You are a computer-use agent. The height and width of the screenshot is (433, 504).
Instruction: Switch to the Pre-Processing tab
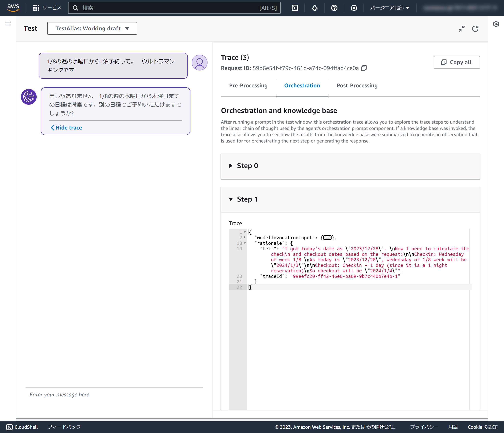[248, 86]
